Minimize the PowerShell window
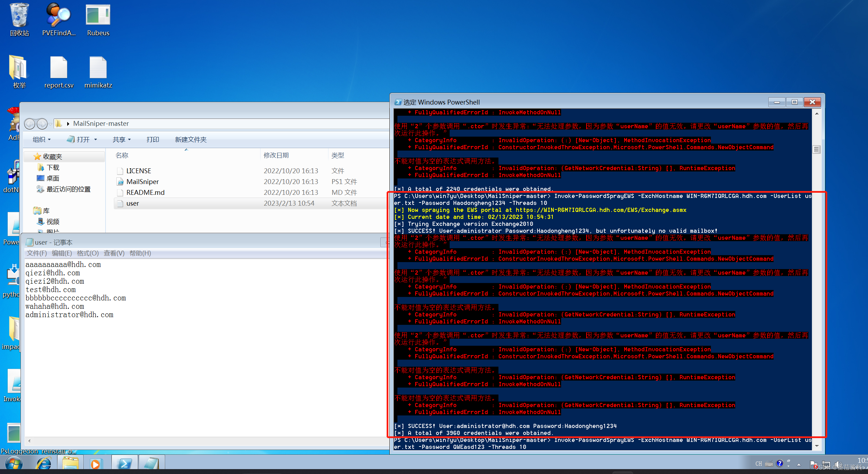 pyautogui.click(x=777, y=102)
